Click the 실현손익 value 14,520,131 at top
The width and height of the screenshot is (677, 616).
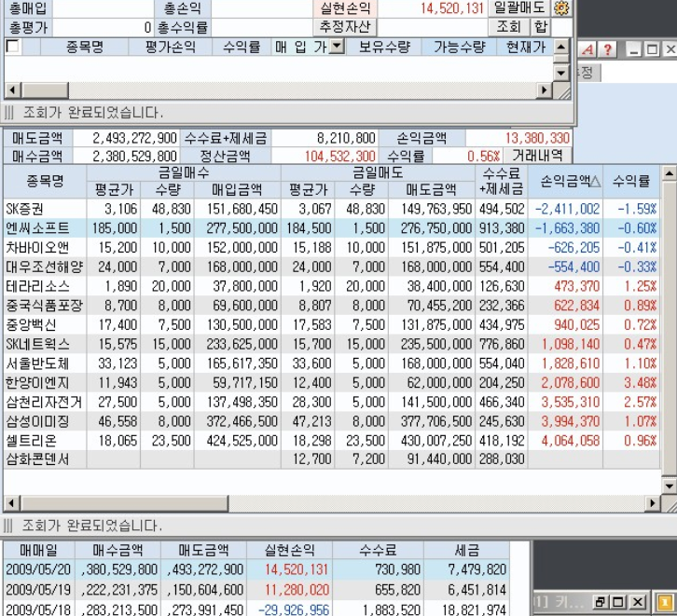tap(451, 8)
